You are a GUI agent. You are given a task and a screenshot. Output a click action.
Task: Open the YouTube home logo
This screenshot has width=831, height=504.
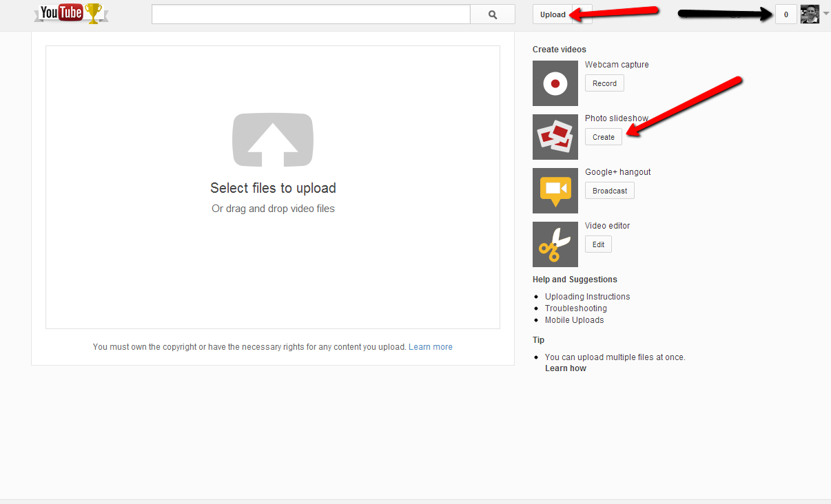71,13
